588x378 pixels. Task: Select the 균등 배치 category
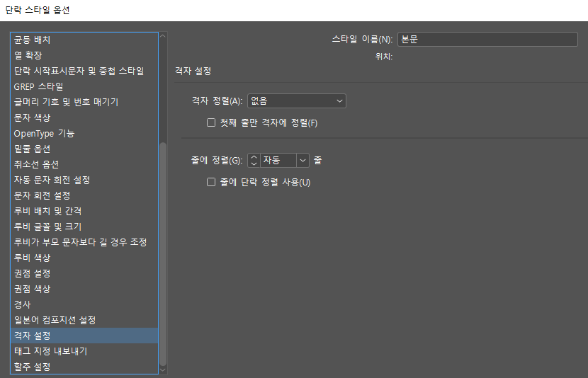pos(84,40)
